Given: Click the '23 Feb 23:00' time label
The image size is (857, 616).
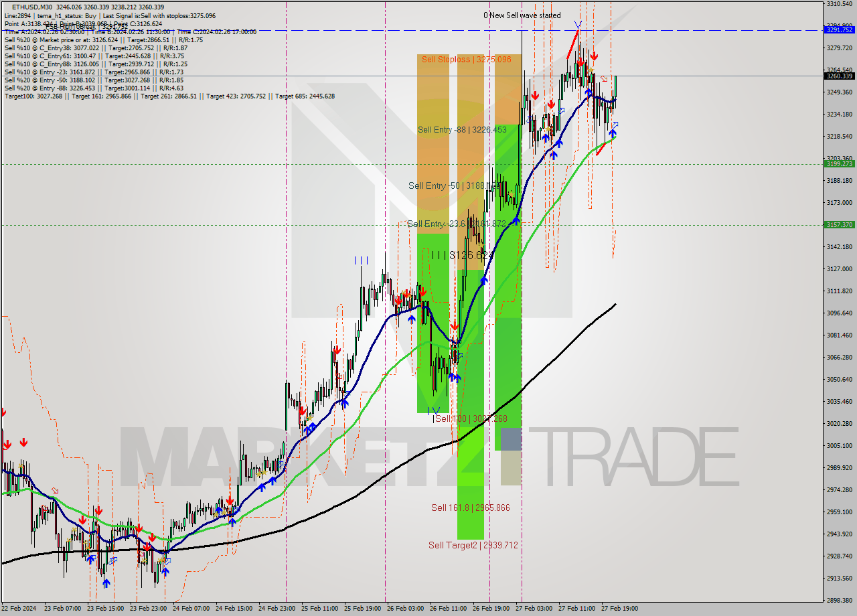Looking at the screenshot, I should point(148,609).
